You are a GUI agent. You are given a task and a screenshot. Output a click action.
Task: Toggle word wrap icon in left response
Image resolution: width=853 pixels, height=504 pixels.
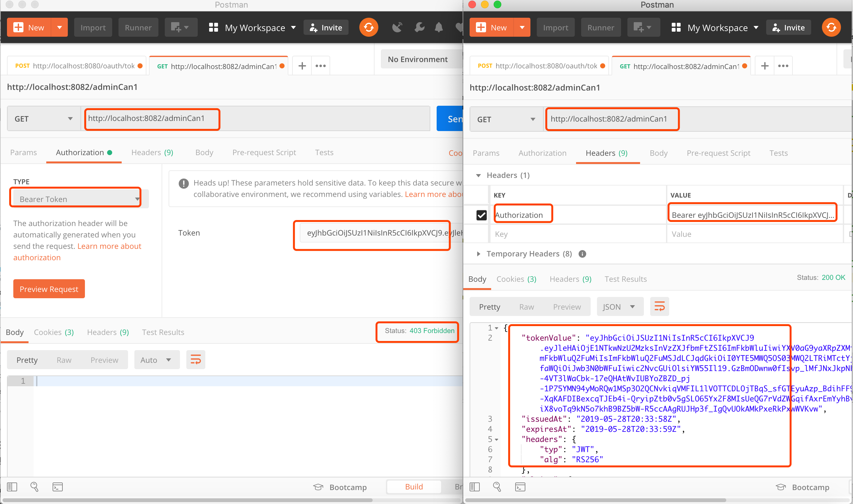(x=196, y=360)
